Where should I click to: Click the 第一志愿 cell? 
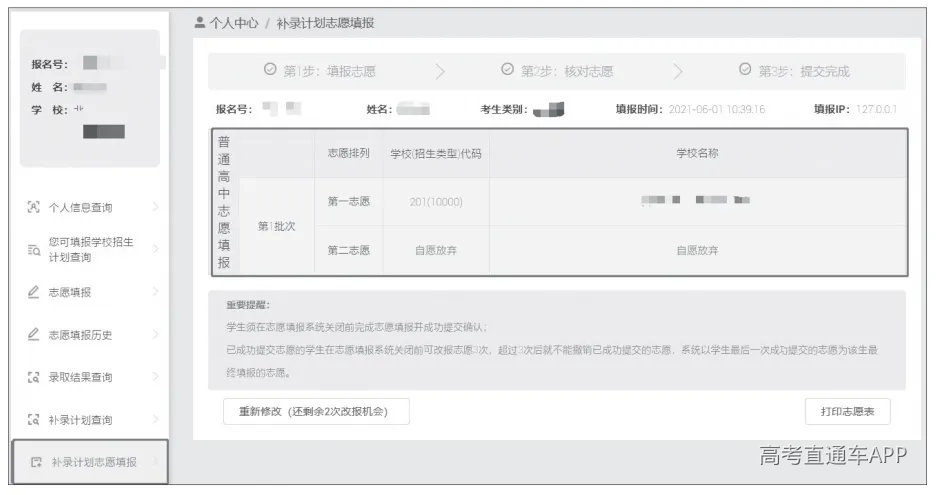coord(349,201)
